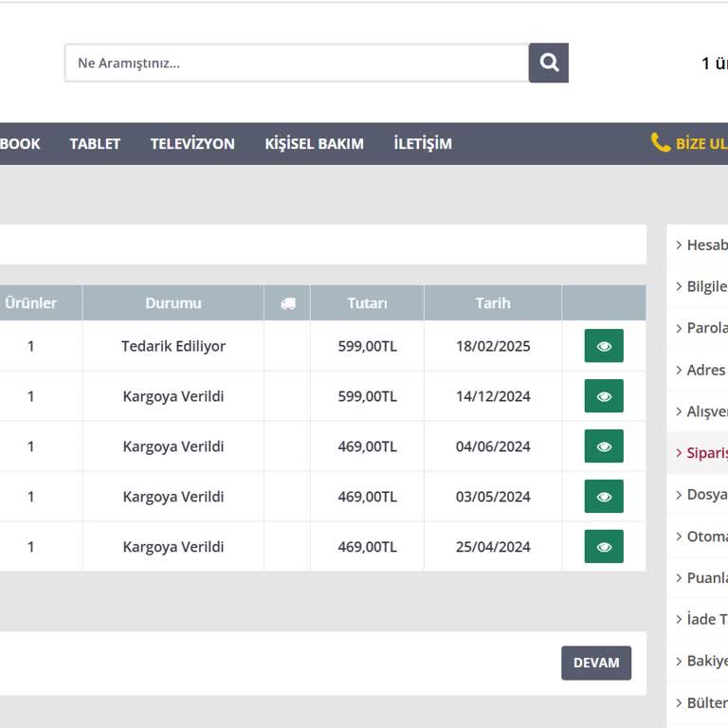This screenshot has width=728, height=728.
Task: Expand the Adres sidebar entry
Action: point(705,370)
